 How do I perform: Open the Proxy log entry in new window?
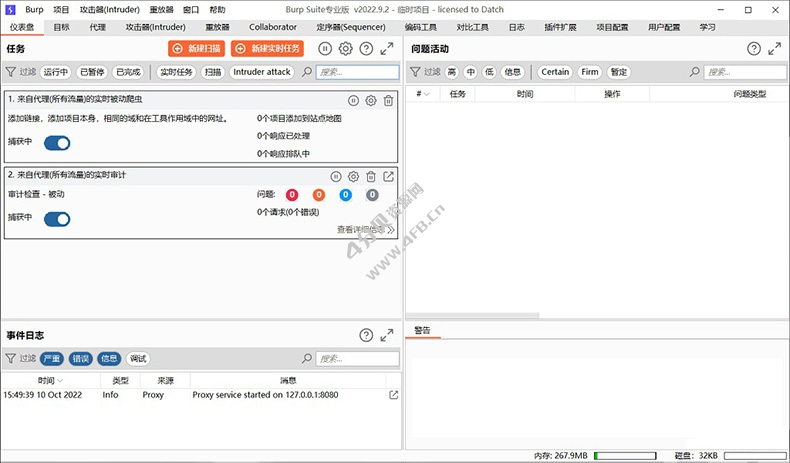coord(393,395)
